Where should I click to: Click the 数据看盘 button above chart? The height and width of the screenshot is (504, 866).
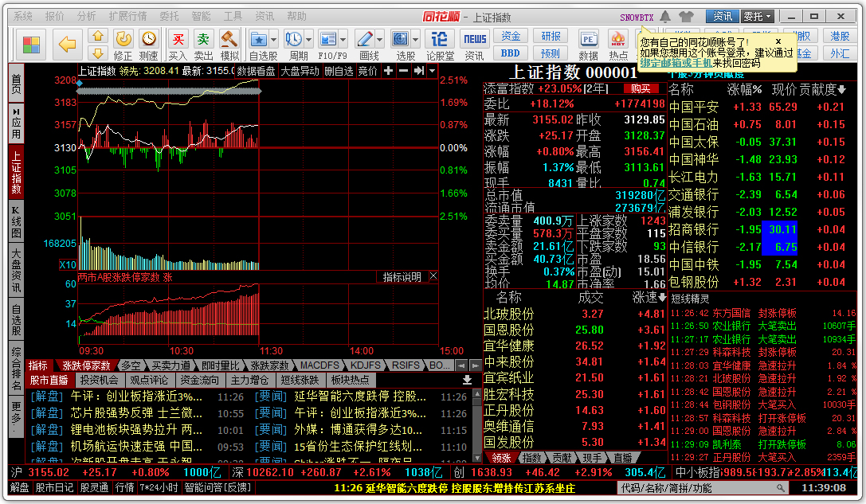(x=256, y=71)
